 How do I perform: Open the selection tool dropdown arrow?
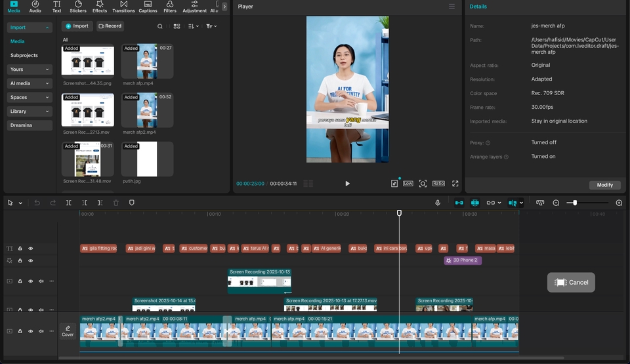coord(20,203)
